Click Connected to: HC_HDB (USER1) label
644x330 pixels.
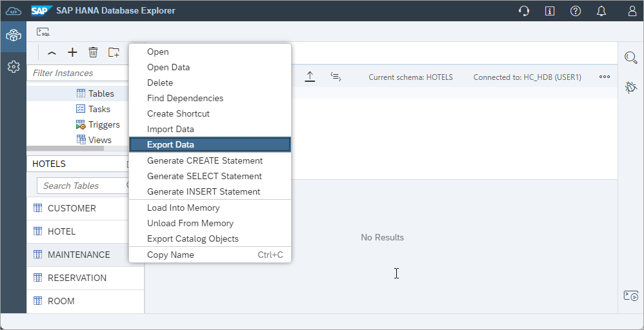pos(527,77)
